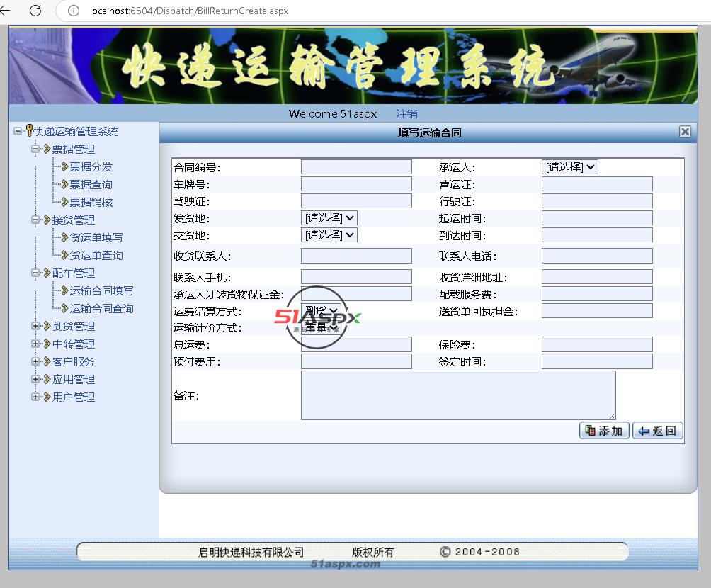Click arrow icon next to 配车管理
711x588 pixels.
click(x=47, y=273)
